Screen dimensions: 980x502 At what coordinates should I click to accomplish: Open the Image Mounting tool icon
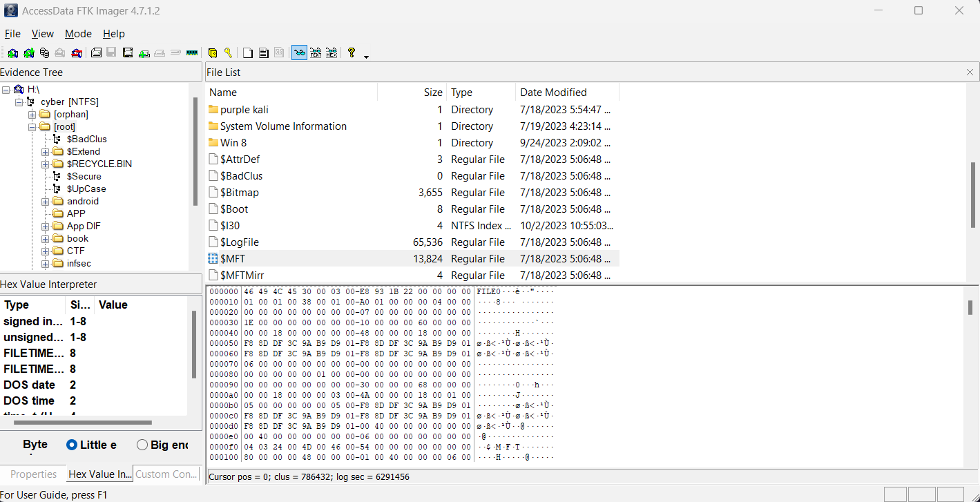(44, 52)
